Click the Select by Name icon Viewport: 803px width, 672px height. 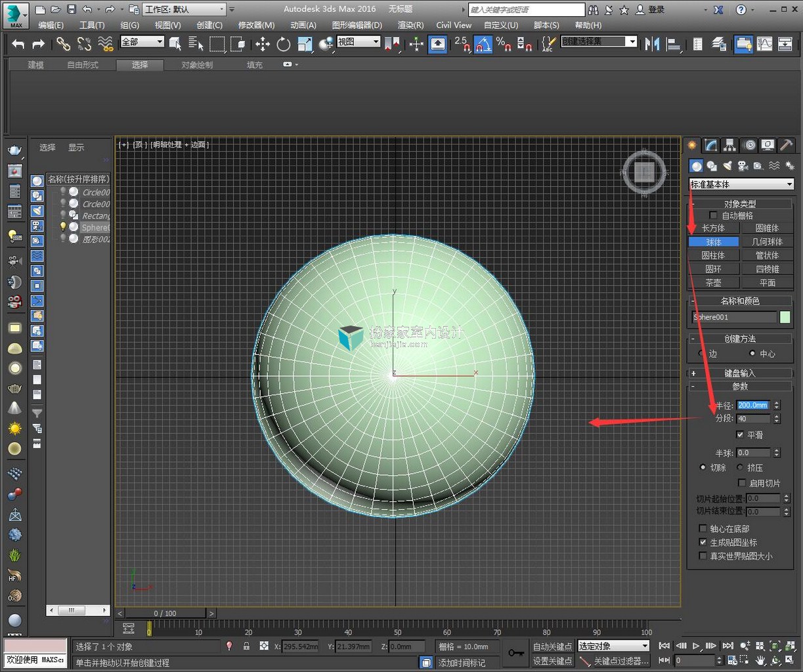tap(196, 44)
